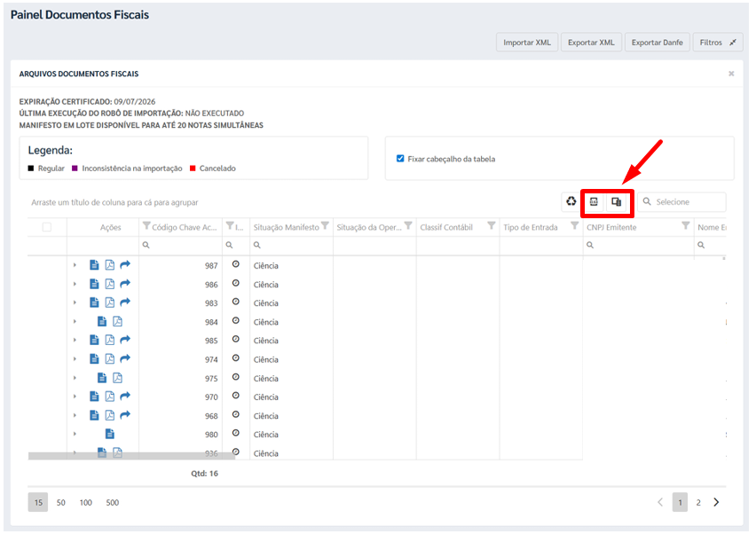Viewport: 756px width, 534px height.
Task: Click the clock status icon for row 975
Action: click(236, 377)
